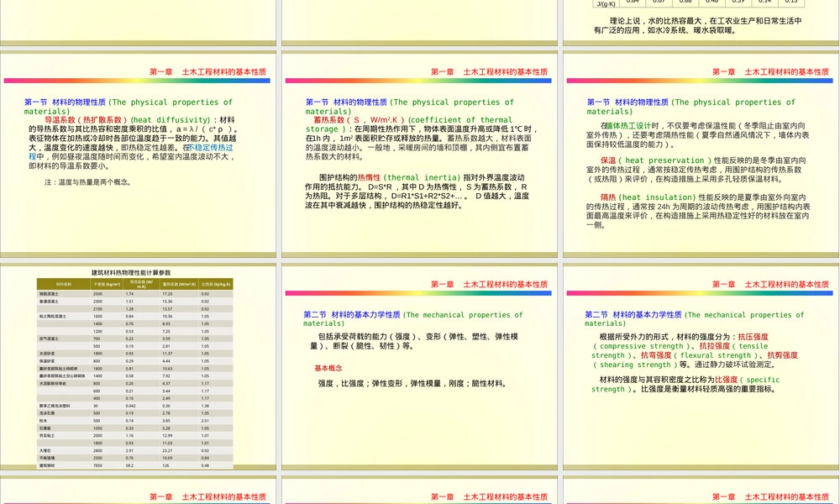Viewport: 840px width, 504px height.
Task: Click the red term 导温系数(热扩散系数)
Action: coord(86,120)
